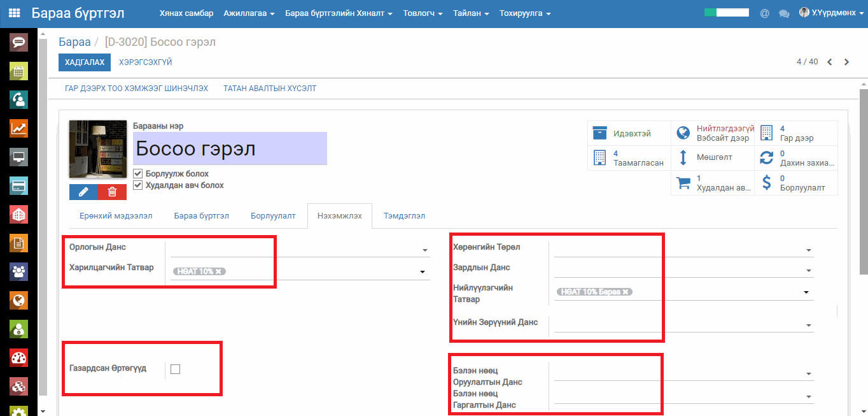Toggle the Худалдан авч болох checkbox
Screen dimensions: 868x416
[x=137, y=185]
